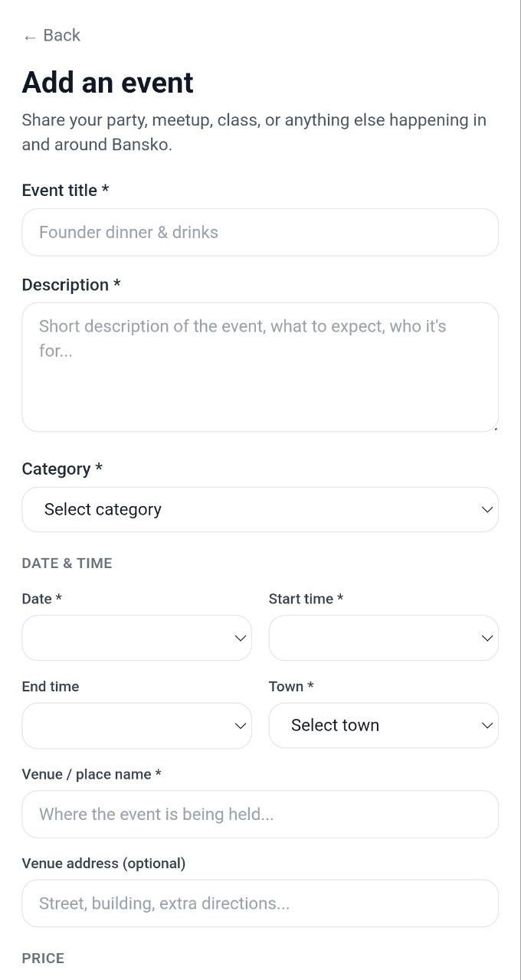Open the Date picker dropdown
This screenshot has height=980, width=521.
coord(136,638)
